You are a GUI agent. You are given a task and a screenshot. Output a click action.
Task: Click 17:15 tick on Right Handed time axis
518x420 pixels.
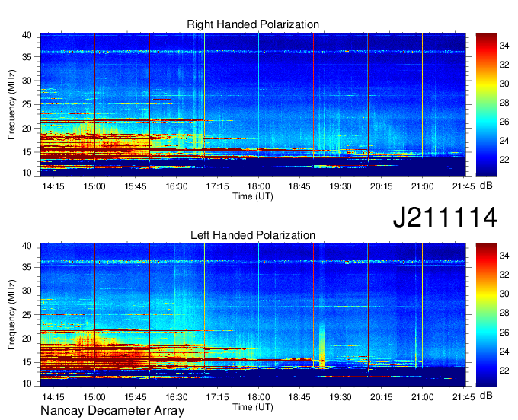coord(217,186)
